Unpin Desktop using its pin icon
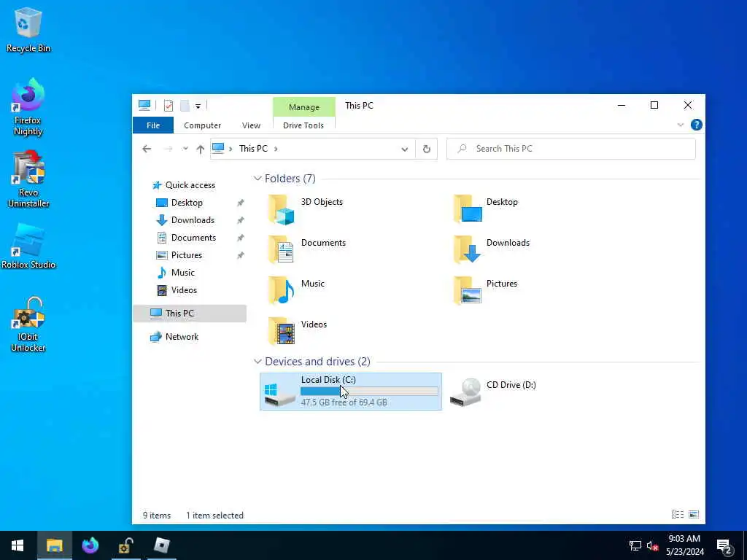The height and width of the screenshot is (560, 747). (x=241, y=203)
